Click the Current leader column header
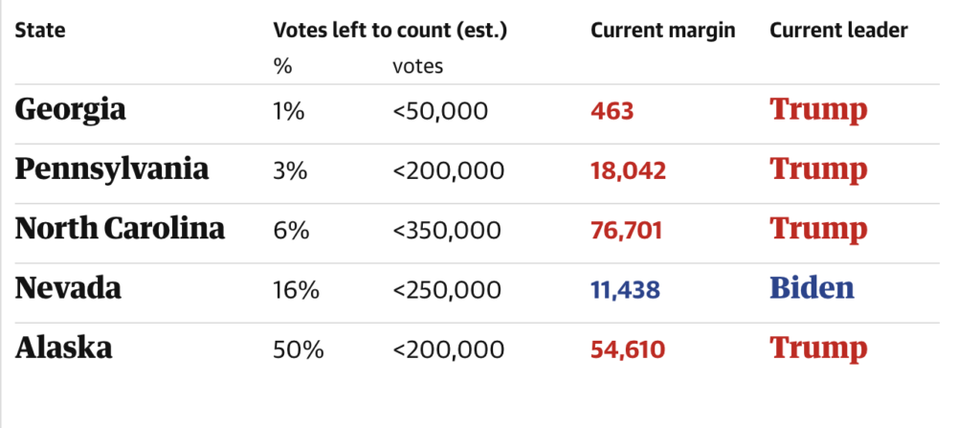 [838, 31]
